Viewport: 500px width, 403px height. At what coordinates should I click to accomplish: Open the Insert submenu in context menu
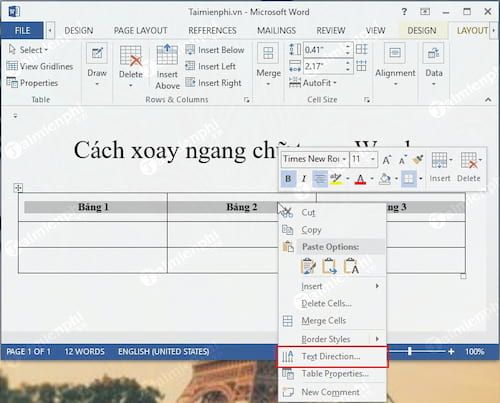332,286
